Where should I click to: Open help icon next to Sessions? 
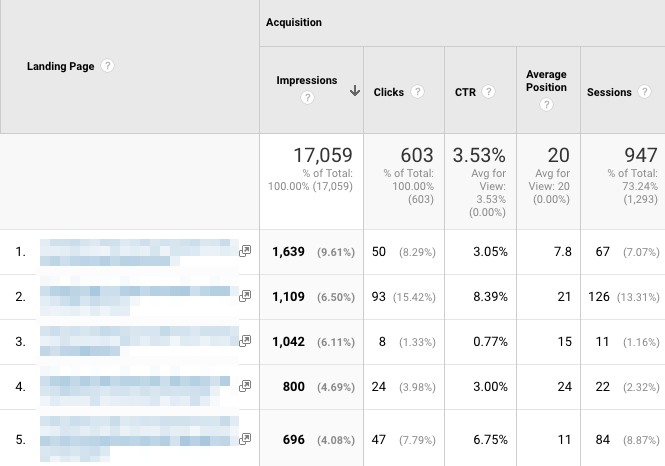tap(644, 92)
